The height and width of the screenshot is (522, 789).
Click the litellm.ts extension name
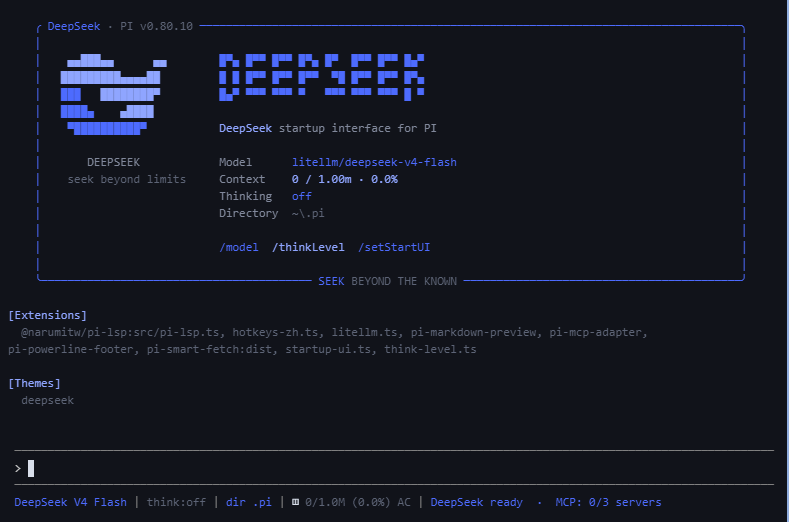364,332
